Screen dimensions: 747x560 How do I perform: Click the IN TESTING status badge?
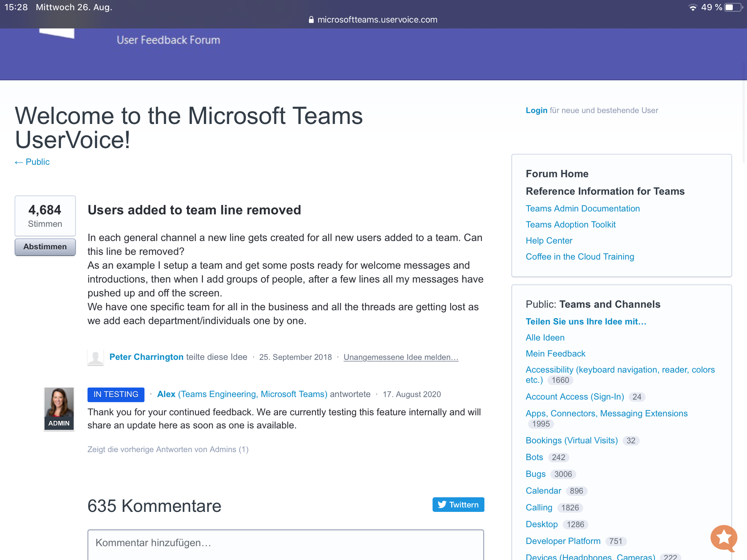[x=116, y=395]
